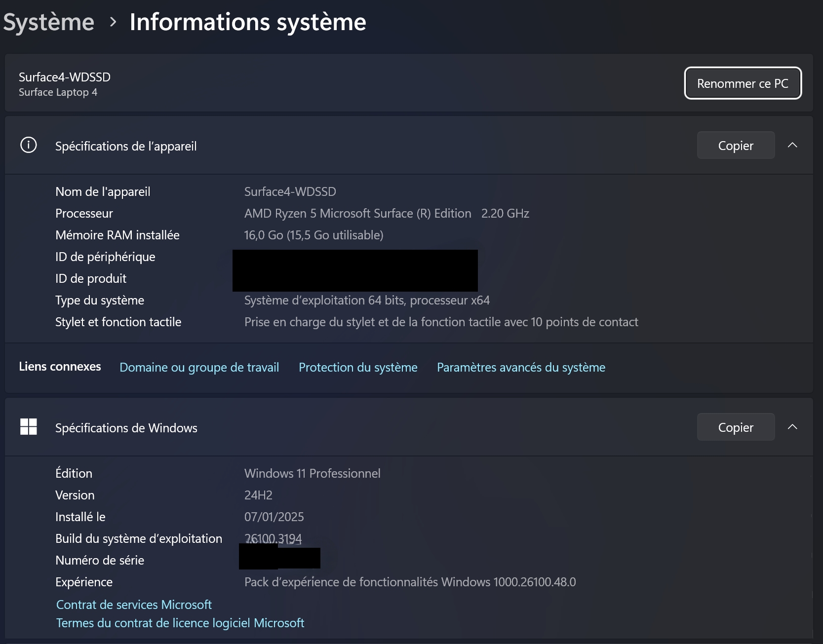Open Domaine ou groupe de travail link
This screenshot has width=823, height=644.
coord(199,368)
